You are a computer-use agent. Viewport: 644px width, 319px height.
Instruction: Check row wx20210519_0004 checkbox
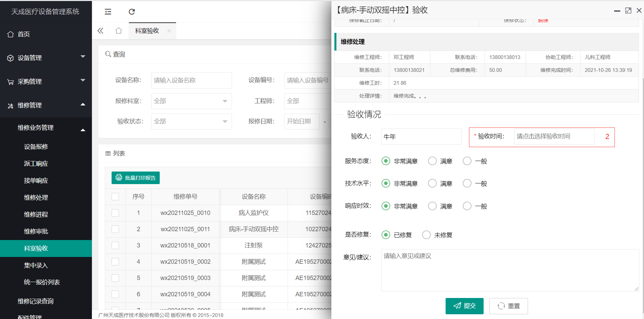click(115, 294)
